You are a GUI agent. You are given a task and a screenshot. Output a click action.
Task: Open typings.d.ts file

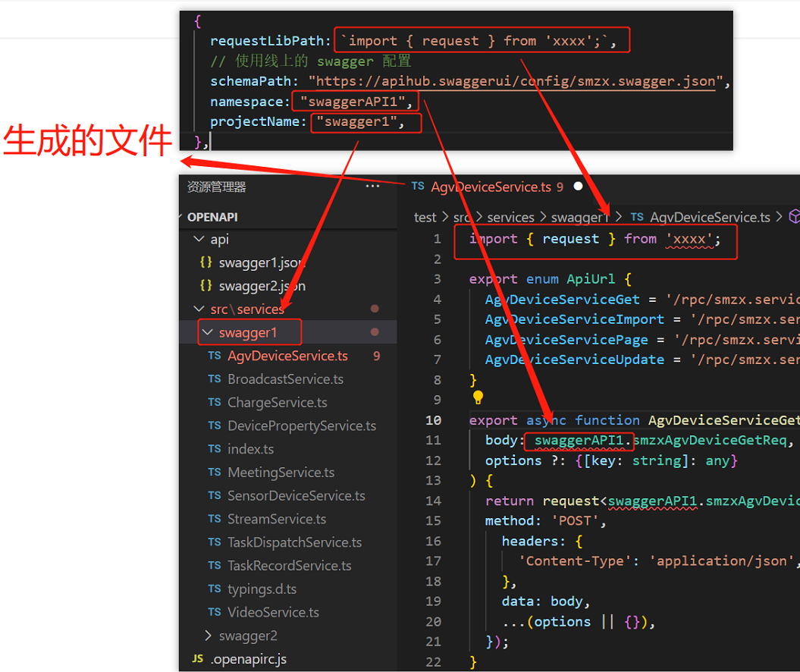pos(262,589)
